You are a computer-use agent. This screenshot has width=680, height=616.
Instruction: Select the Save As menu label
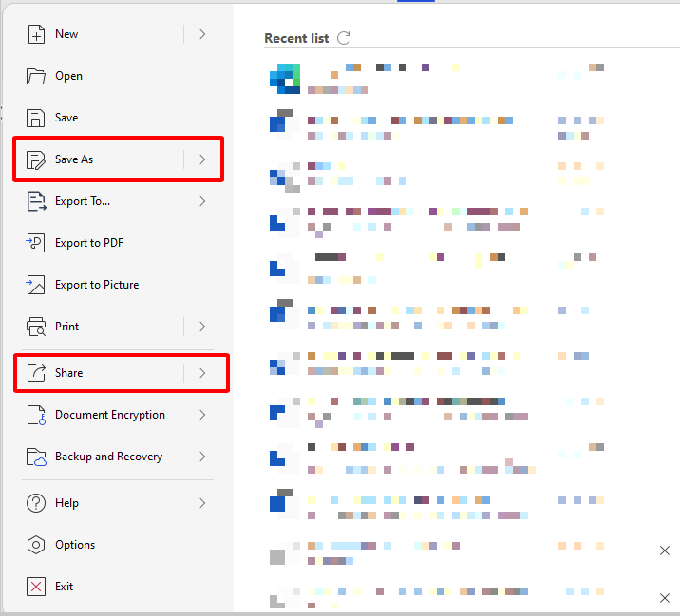point(74,159)
